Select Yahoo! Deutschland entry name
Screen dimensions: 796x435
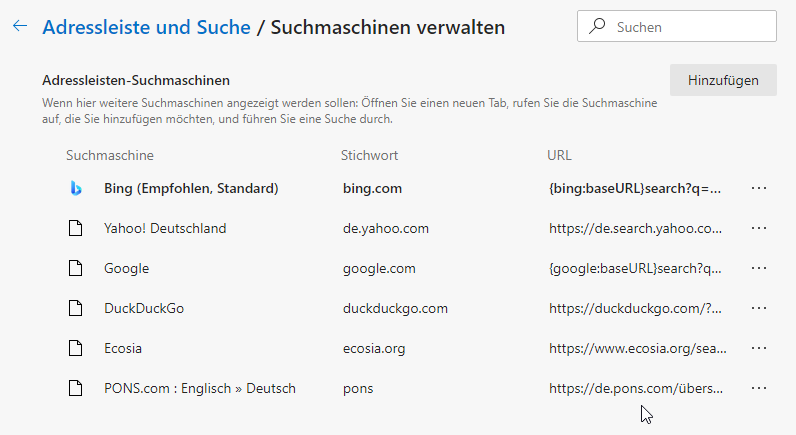click(165, 228)
